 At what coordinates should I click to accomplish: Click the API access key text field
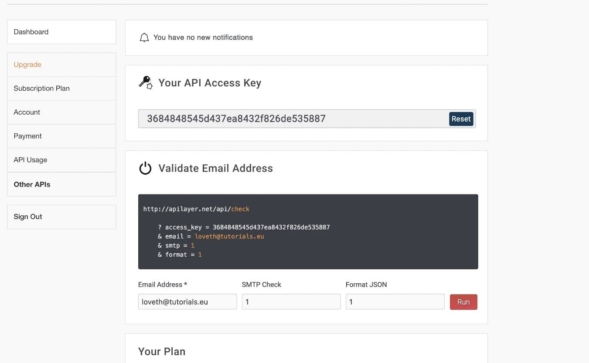click(293, 119)
